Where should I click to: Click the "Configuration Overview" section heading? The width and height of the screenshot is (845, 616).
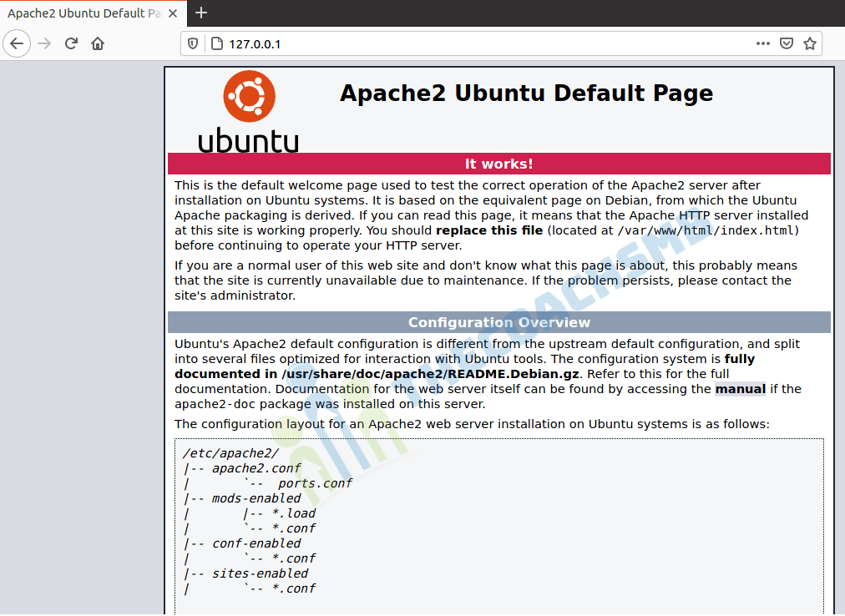[499, 322]
